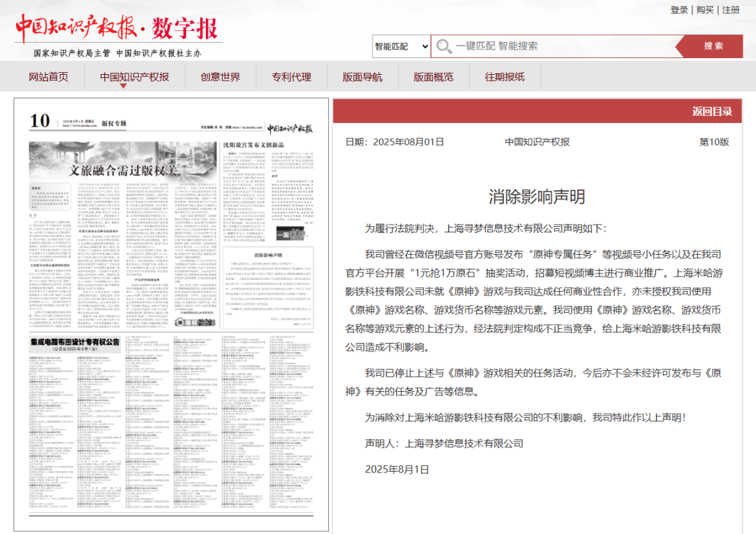Click the 注册 link
Viewport: 756px width, 534px height.
(x=731, y=10)
